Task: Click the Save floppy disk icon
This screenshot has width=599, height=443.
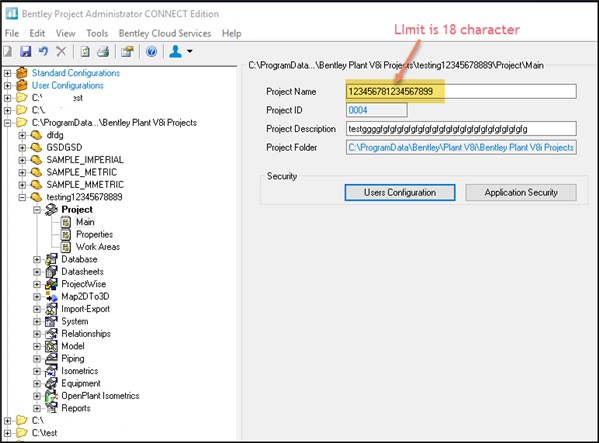Action: coord(26,51)
